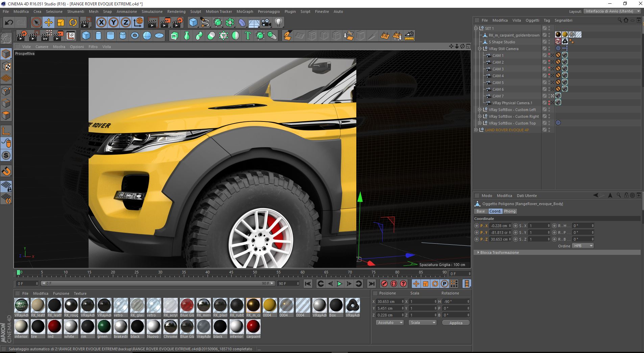The image size is (644, 353).
Task: Expand the LAND ROVER EVOQUE 4P tree node
Action: click(x=476, y=130)
